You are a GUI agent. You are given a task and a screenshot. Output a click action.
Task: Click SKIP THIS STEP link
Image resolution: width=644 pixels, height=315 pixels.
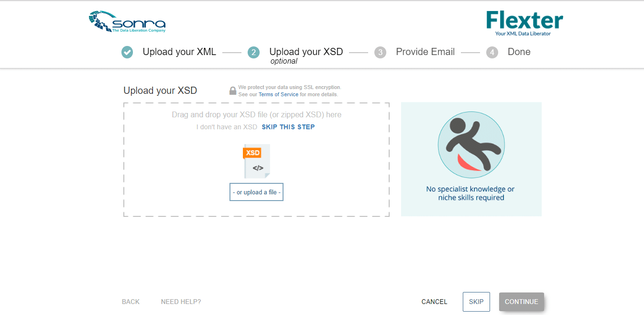coord(288,127)
